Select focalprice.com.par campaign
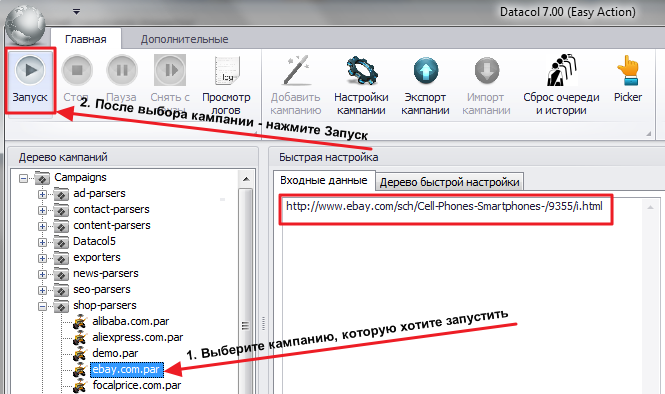 [137, 386]
